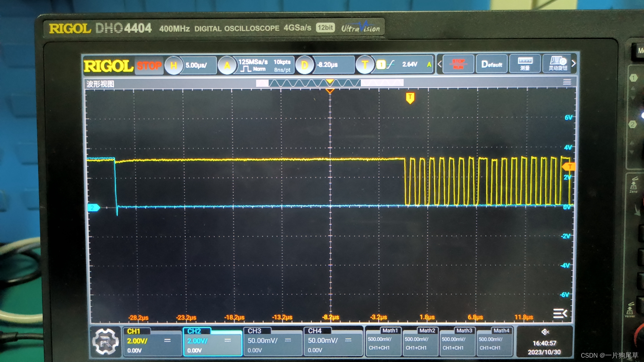Open the waveform view hamburger menu
Viewport: 644px width, 362px height.
point(567,82)
